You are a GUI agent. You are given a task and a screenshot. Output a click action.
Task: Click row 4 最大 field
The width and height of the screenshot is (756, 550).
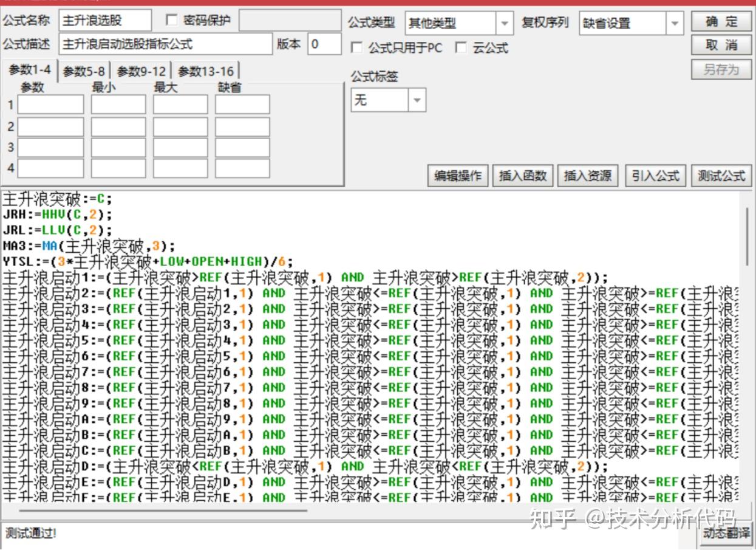180,168
